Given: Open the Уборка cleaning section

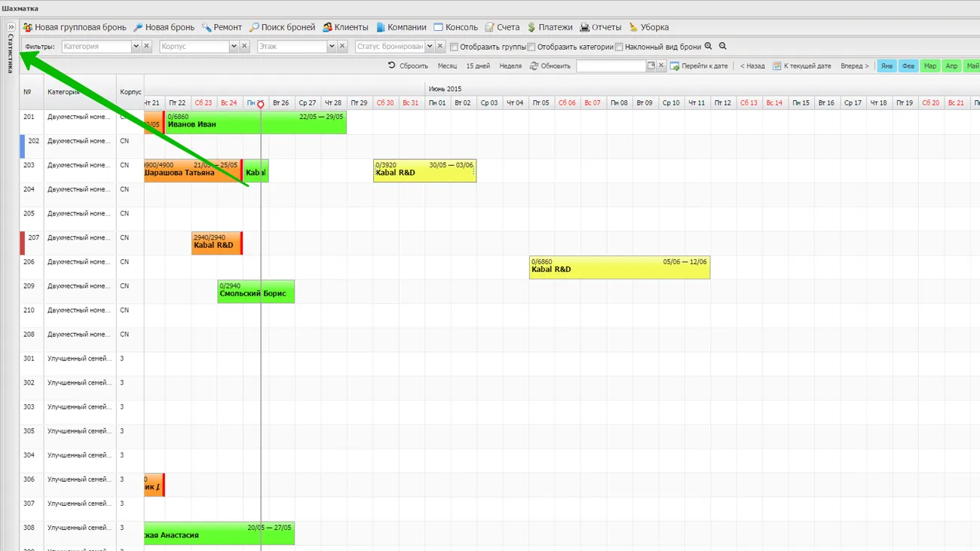Looking at the screenshot, I should point(648,27).
